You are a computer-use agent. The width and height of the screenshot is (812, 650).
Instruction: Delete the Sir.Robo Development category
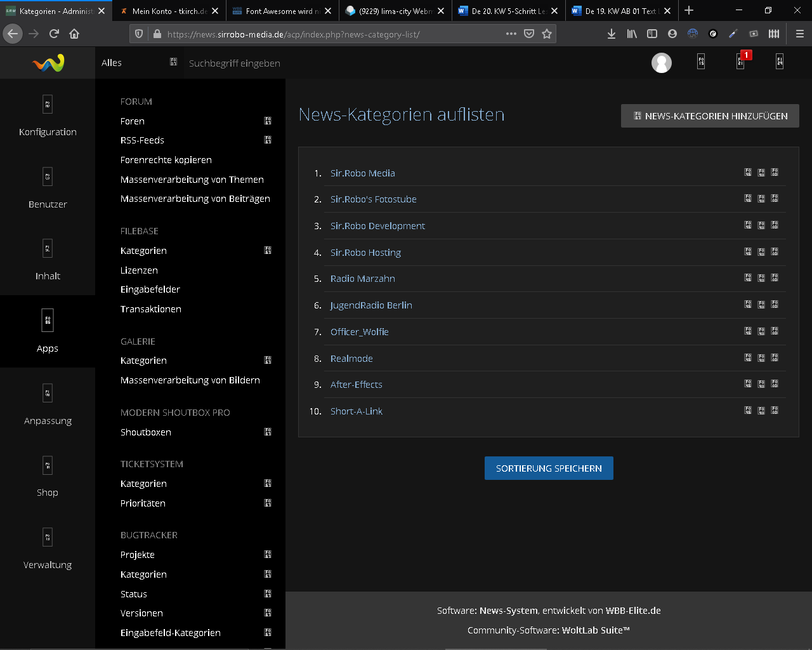point(775,225)
